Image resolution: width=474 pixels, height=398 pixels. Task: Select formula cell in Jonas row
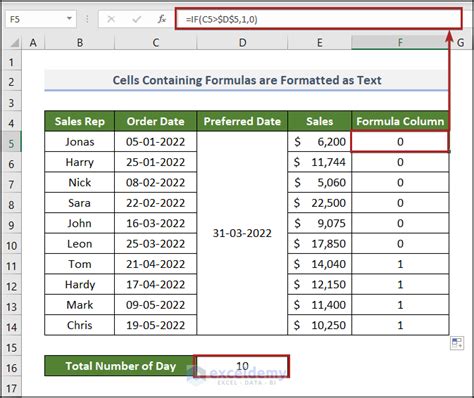click(x=400, y=142)
